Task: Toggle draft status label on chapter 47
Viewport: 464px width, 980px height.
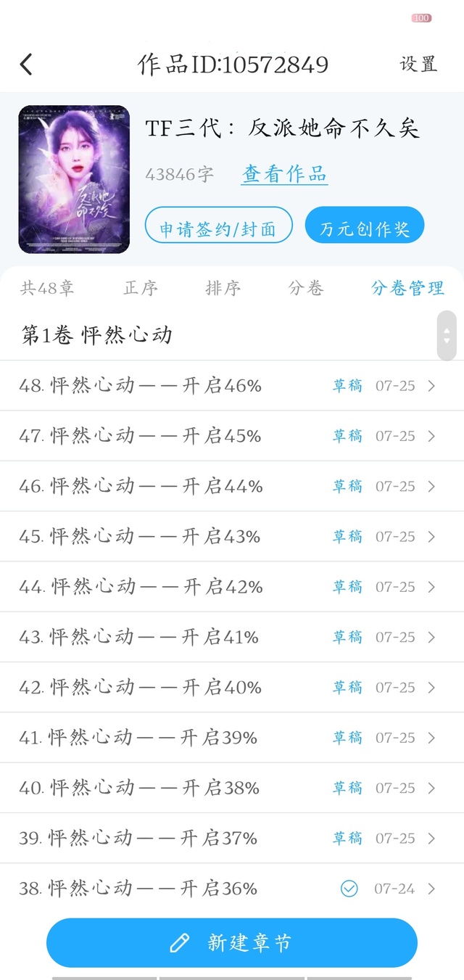Action: (x=347, y=436)
